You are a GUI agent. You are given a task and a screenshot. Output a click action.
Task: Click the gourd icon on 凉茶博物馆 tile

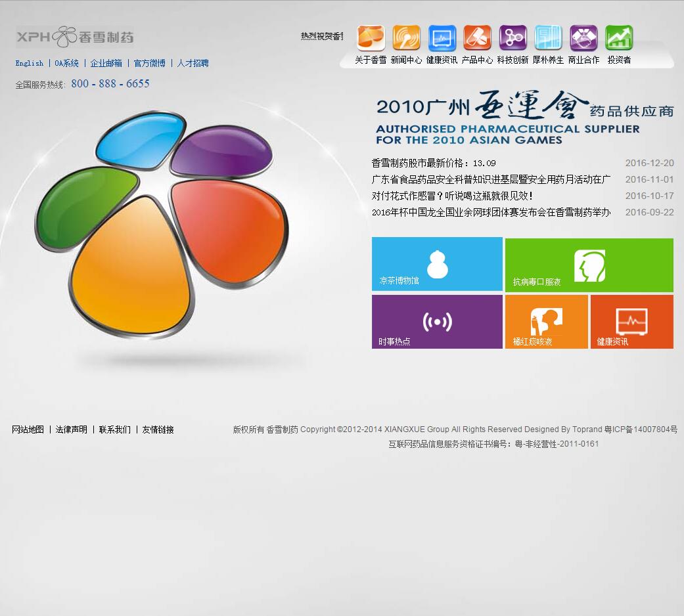437,264
